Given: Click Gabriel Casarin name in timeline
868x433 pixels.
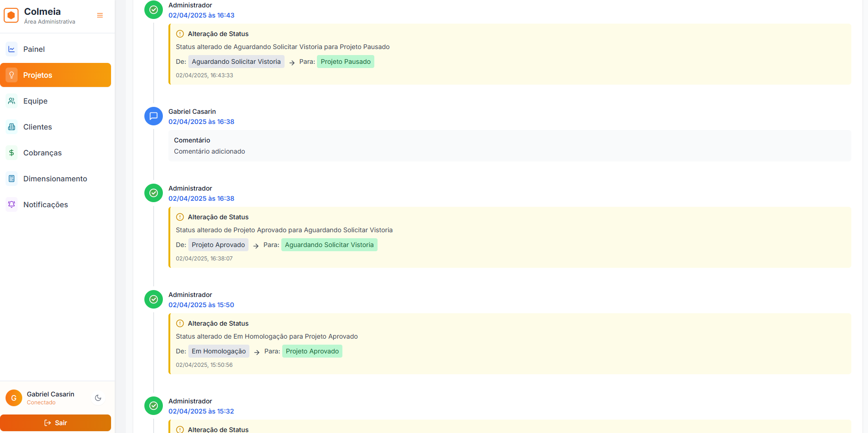Looking at the screenshot, I should [x=192, y=111].
